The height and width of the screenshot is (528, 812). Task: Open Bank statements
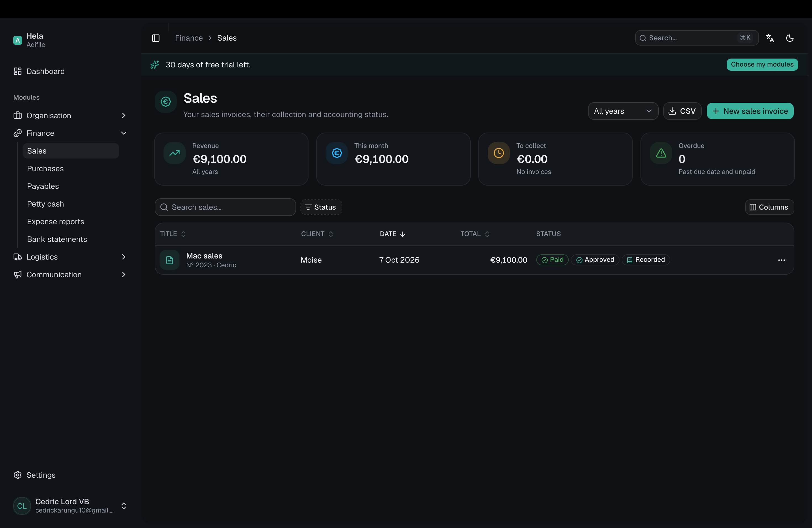[x=71, y=239]
